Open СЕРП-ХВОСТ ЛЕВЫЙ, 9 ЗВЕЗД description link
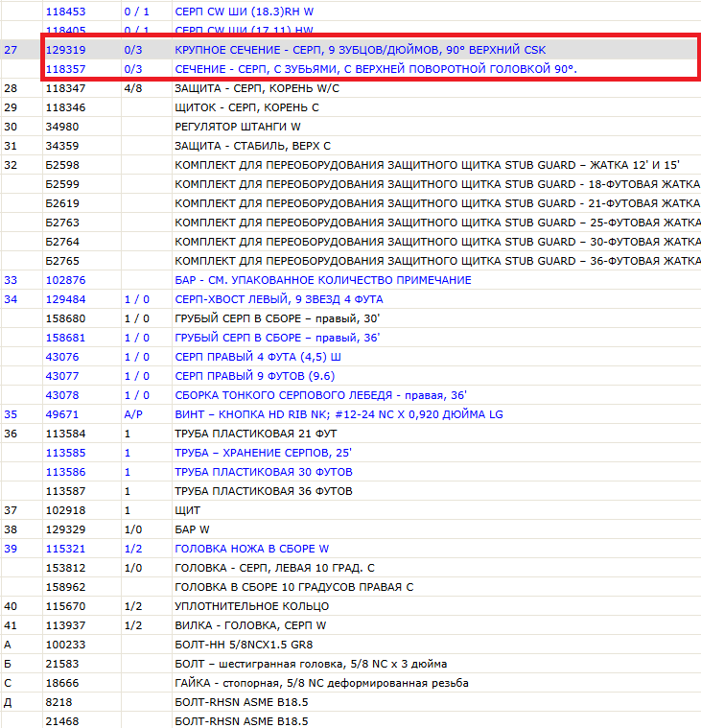Viewport: 701px width, 728px height. click(x=278, y=299)
